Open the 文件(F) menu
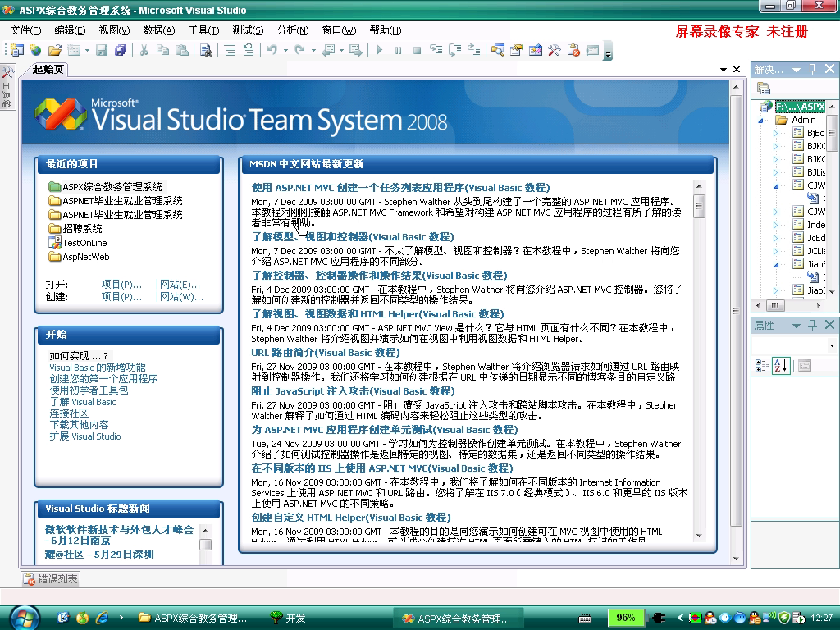840x630 pixels. point(25,30)
